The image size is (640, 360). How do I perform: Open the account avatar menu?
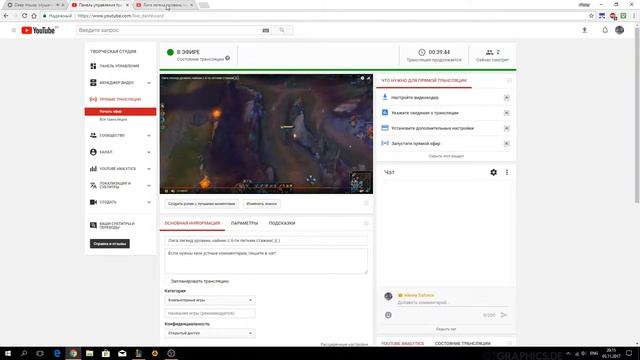tap(619, 30)
